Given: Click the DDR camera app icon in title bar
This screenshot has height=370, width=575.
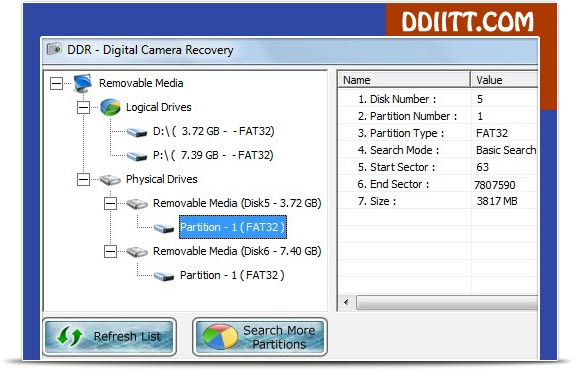Looking at the screenshot, I should pyautogui.click(x=54, y=49).
